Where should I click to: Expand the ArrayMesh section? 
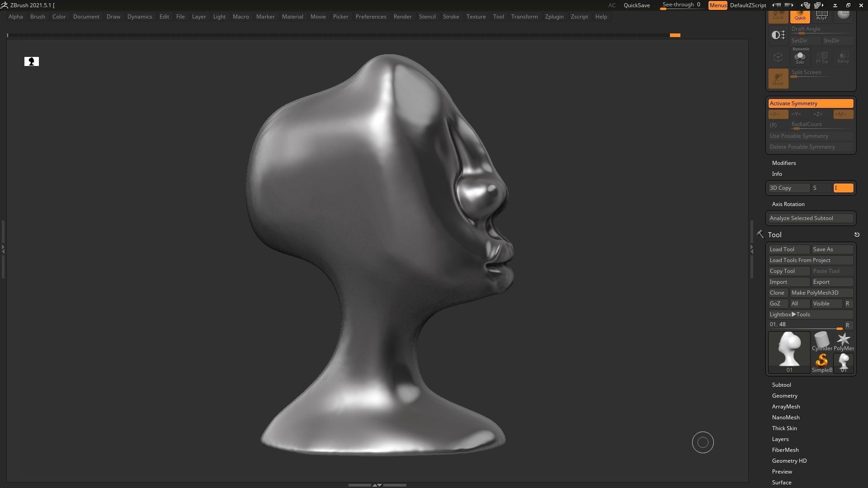tap(786, 407)
